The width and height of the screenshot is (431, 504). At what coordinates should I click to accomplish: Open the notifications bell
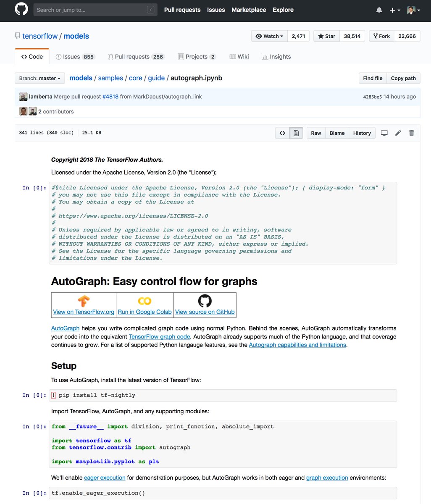tap(379, 10)
